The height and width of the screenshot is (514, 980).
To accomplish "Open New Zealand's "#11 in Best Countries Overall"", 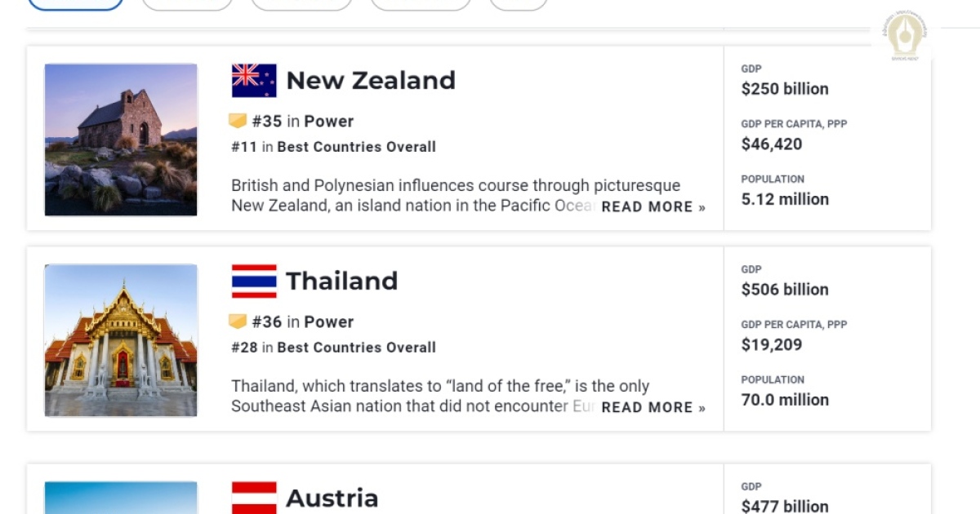I will tap(333, 147).
